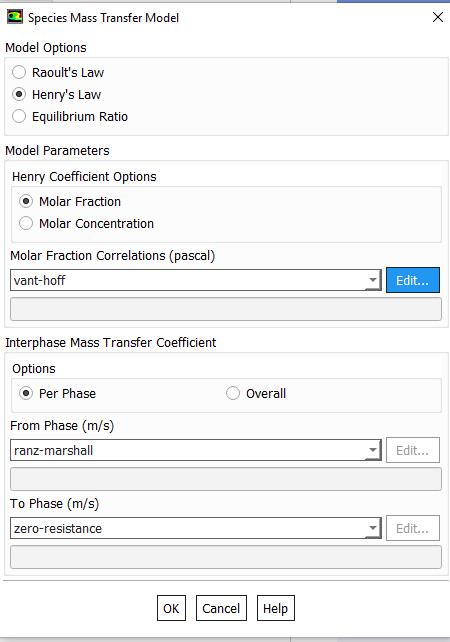The width and height of the screenshot is (450, 642).
Task: Select Per Phase mass transfer option
Action: (x=26, y=393)
